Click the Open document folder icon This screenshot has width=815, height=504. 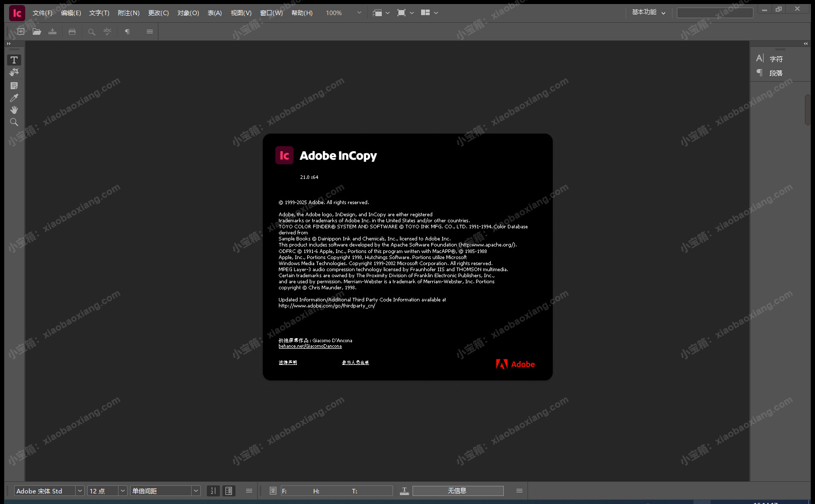tap(37, 32)
